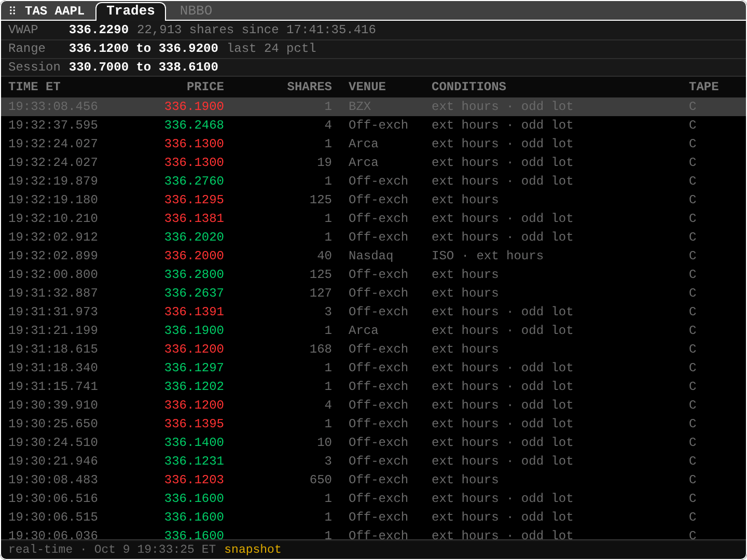Screen dimensions: 747x560
Task: Click the price 336.1202
Action: point(194,386)
